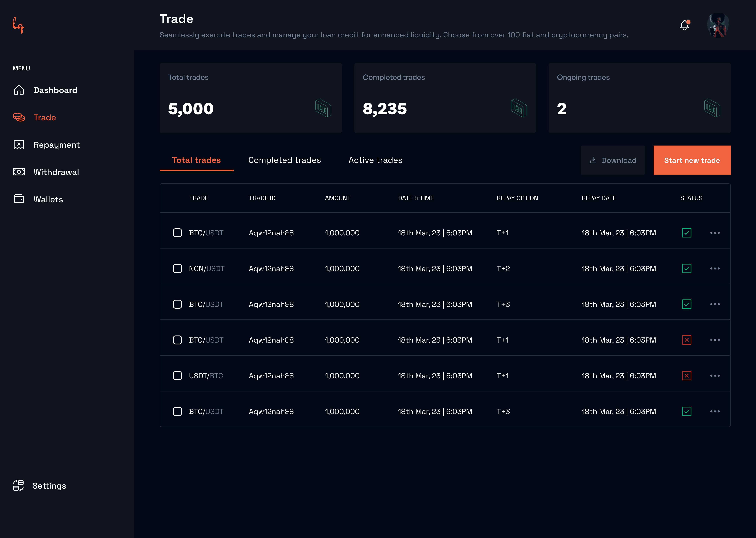This screenshot has height=538, width=756.
Task: Click the notification bell icon
Action: pyautogui.click(x=684, y=25)
